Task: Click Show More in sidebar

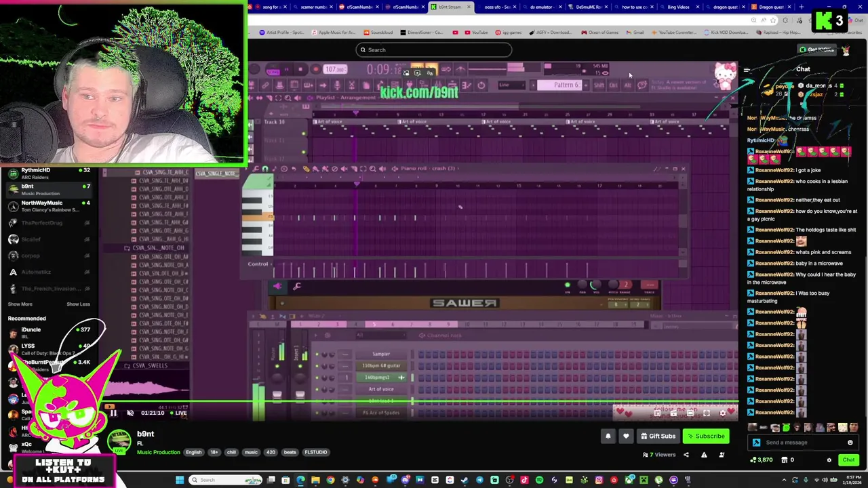Action: tap(20, 304)
